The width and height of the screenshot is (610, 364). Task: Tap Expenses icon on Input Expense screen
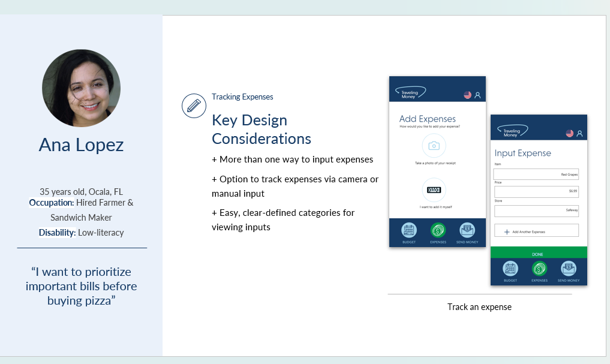click(x=540, y=269)
